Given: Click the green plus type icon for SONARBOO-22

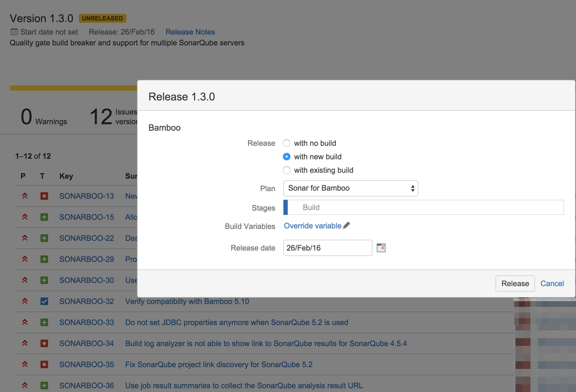Looking at the screenshot, I should (x=44, y=238).
